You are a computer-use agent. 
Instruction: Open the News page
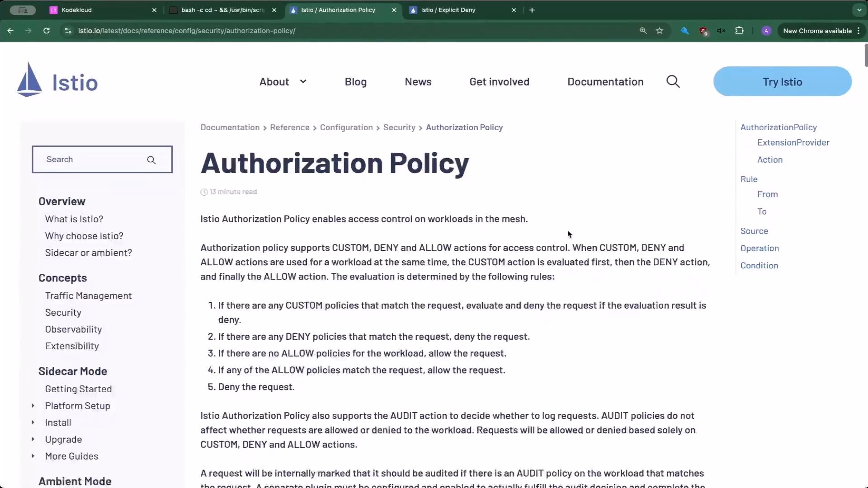[x=418, y=82]
